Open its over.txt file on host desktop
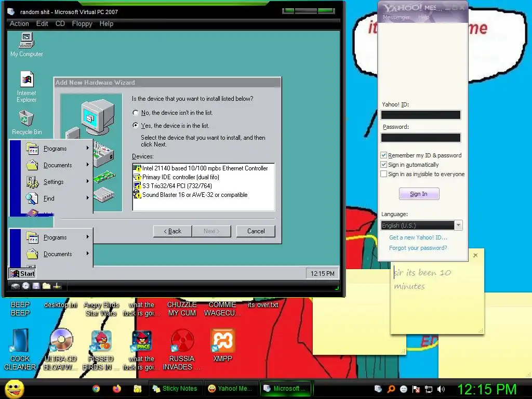The width and height of the screenshot is (532, 399). click(263, 304)
